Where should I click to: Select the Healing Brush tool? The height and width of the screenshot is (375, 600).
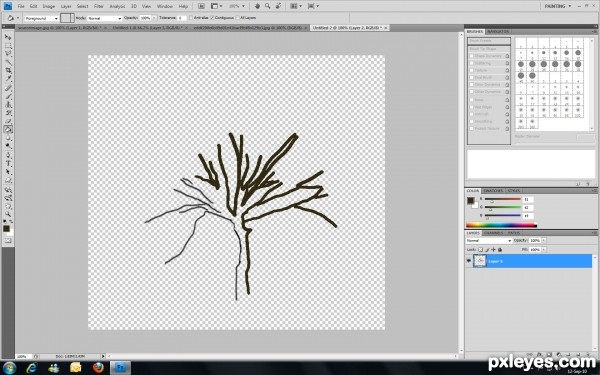click(x=8, y=88)
